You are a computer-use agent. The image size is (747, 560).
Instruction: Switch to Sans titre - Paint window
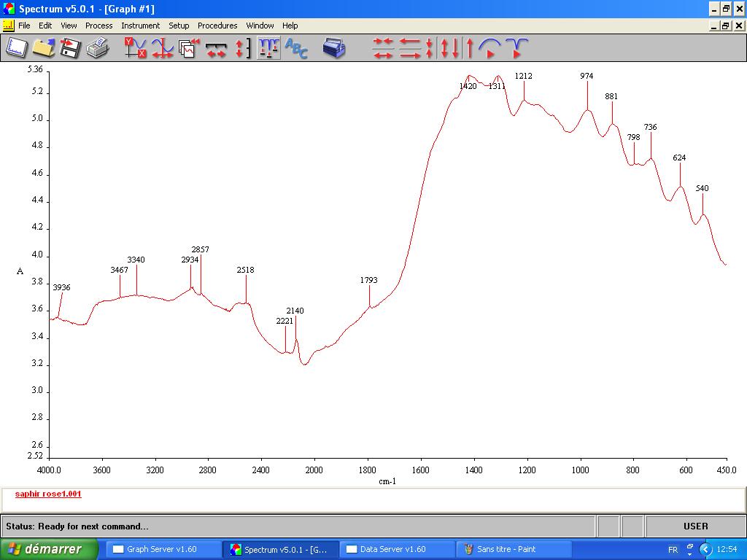pos(506,549)
